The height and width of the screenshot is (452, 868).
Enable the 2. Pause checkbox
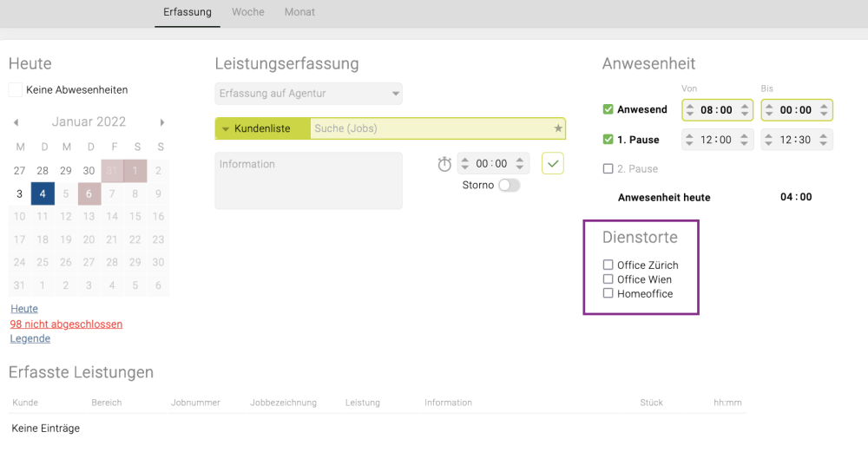[608, 168]
